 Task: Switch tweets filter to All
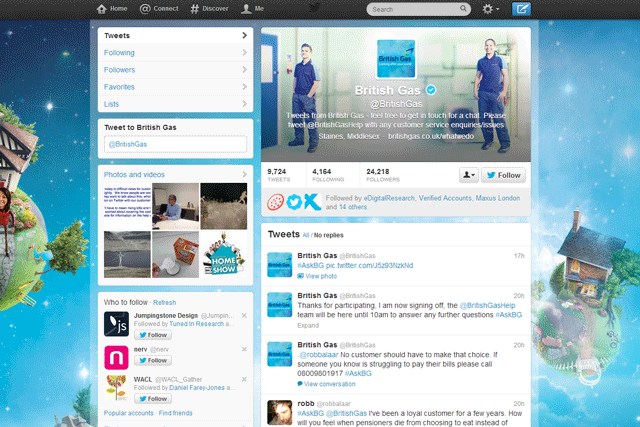(306, 235)
